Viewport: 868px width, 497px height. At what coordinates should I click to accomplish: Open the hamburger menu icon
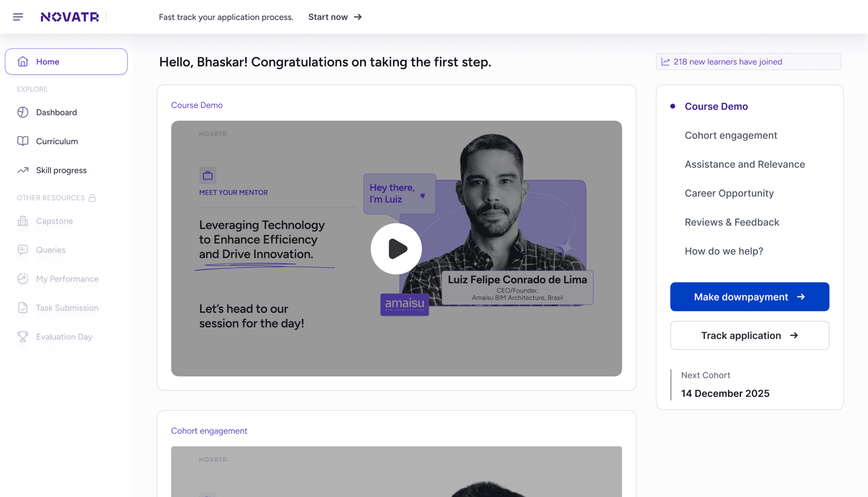[x=18, y=17]
